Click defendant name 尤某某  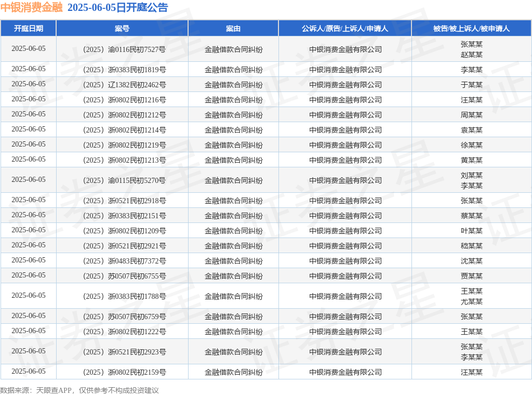(472, 301)
